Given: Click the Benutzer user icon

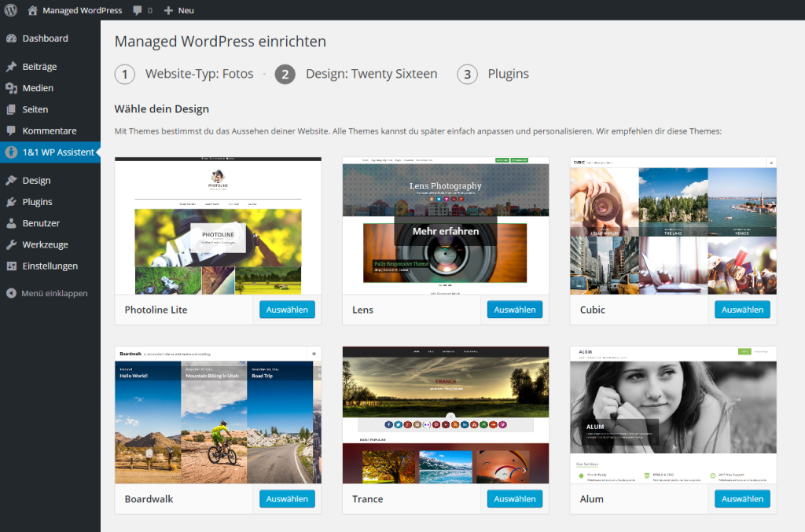Looking at the screenshot, I should [x=11, y=223].
